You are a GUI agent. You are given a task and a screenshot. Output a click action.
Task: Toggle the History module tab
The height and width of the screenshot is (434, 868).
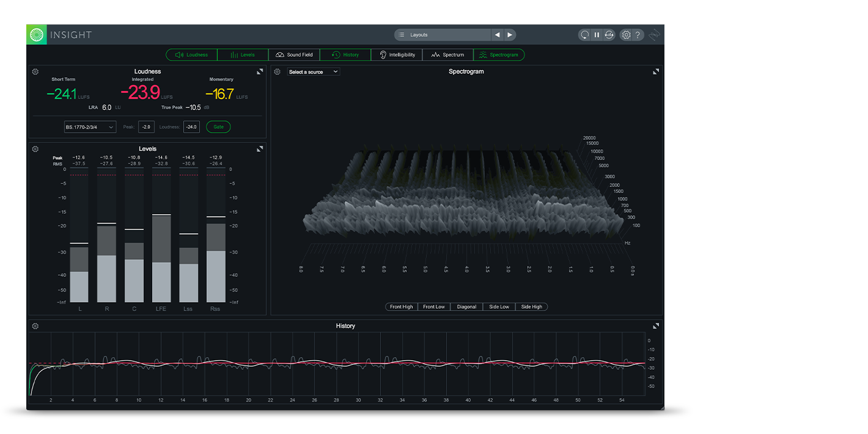[x=345, y=54]
